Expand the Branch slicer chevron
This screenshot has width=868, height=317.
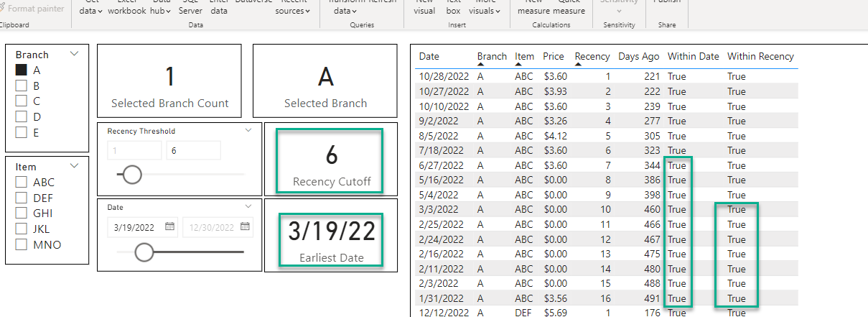[x=75, y=54]
